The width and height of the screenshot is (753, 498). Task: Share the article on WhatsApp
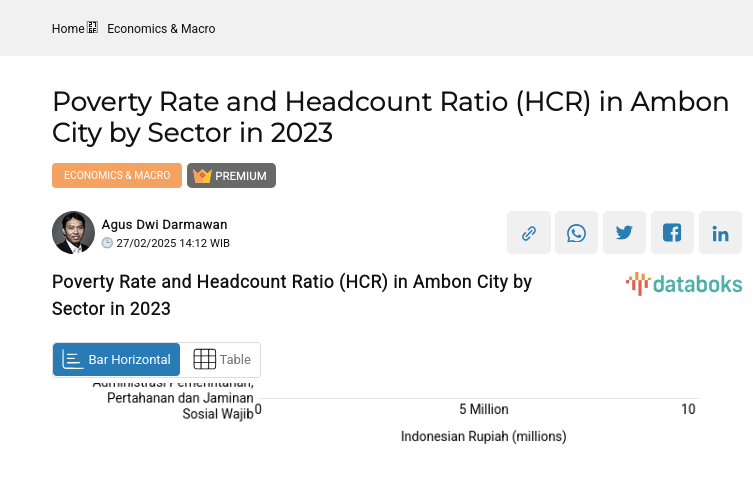point(576,232)
